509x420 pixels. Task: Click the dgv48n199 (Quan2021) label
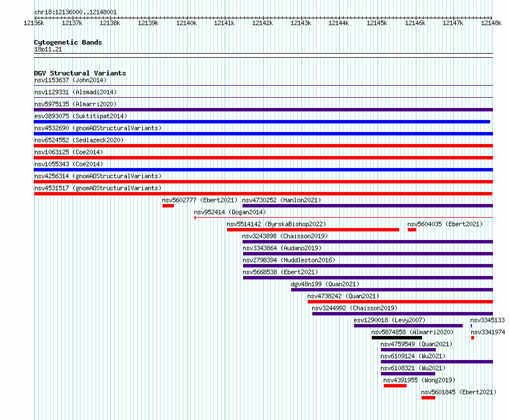(x=325, y=284)
